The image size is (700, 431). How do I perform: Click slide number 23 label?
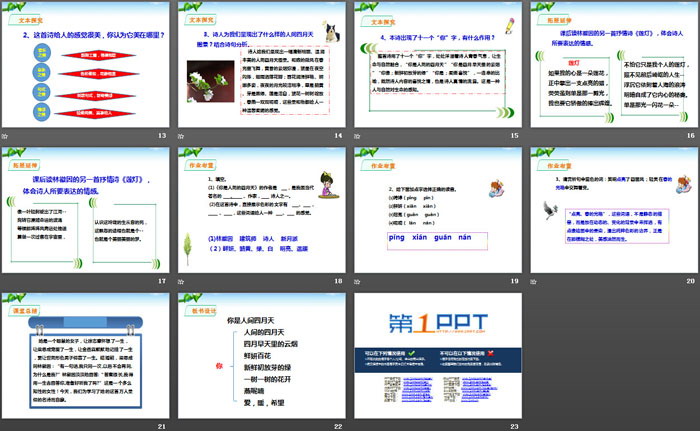coord(515,427)
